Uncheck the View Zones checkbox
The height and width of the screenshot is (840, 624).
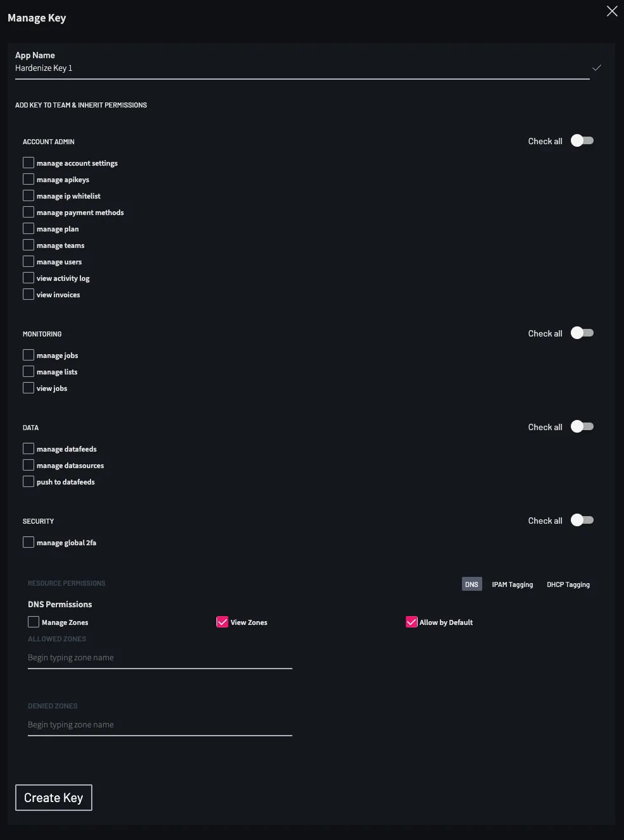222,622
